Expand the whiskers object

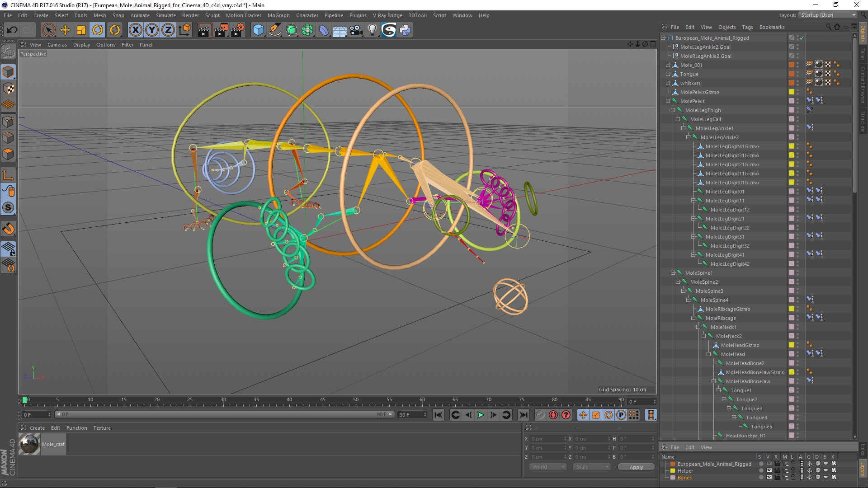click(668, 83)
